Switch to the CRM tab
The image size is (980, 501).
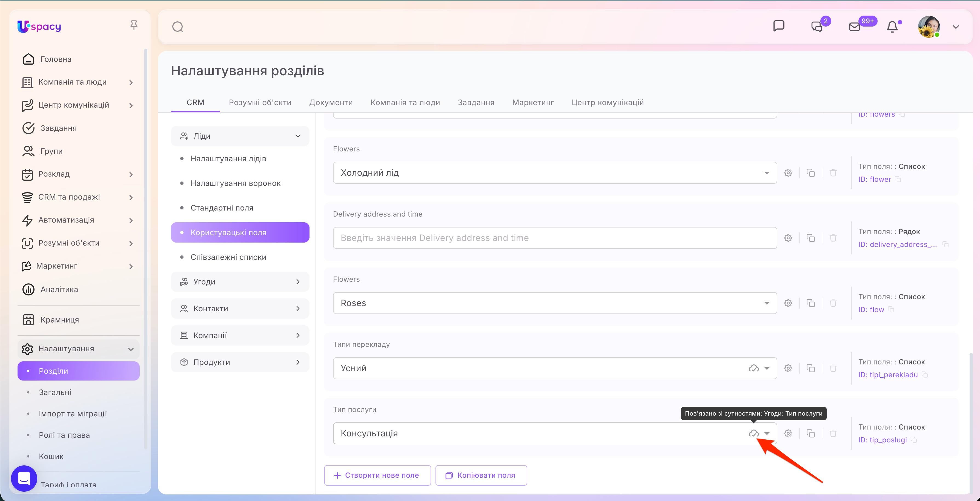coord(196,103)
